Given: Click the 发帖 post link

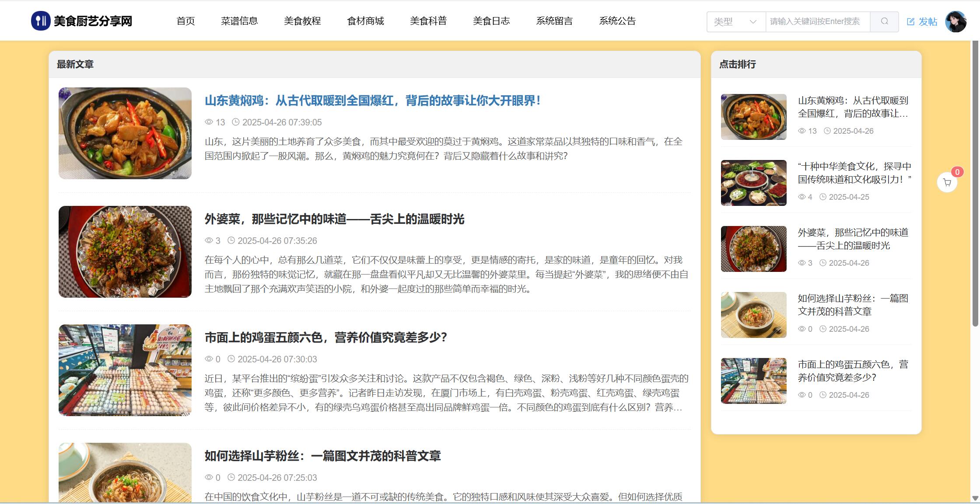Looking at the screenshot, I should [x=927, y=21].
